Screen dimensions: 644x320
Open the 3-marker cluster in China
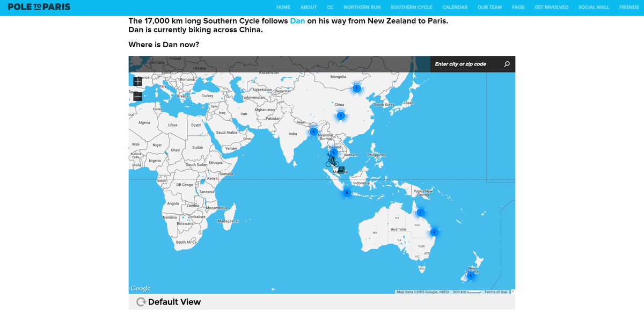(x=340, y=115)
